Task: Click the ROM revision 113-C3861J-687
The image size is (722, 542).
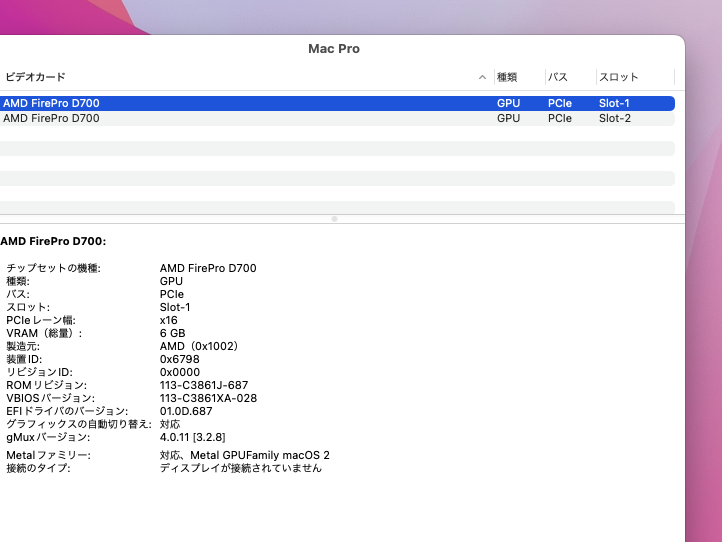Action: [x=204, y=385]
